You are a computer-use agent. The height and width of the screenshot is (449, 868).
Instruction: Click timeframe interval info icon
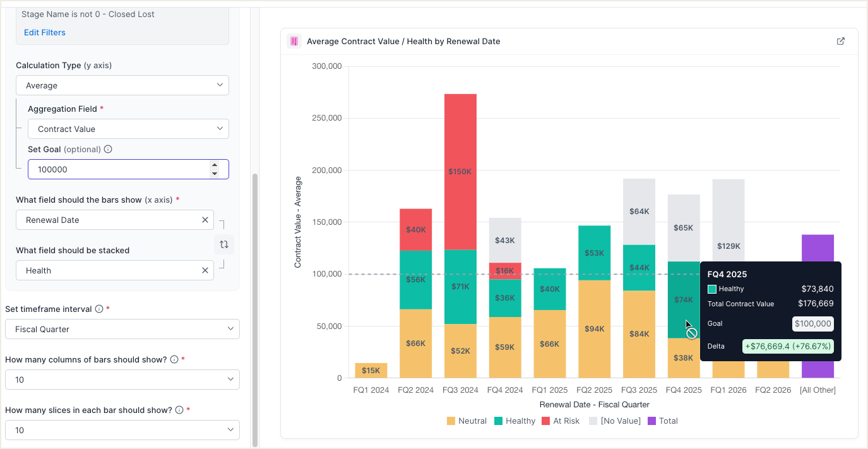[x=99, y=309]
